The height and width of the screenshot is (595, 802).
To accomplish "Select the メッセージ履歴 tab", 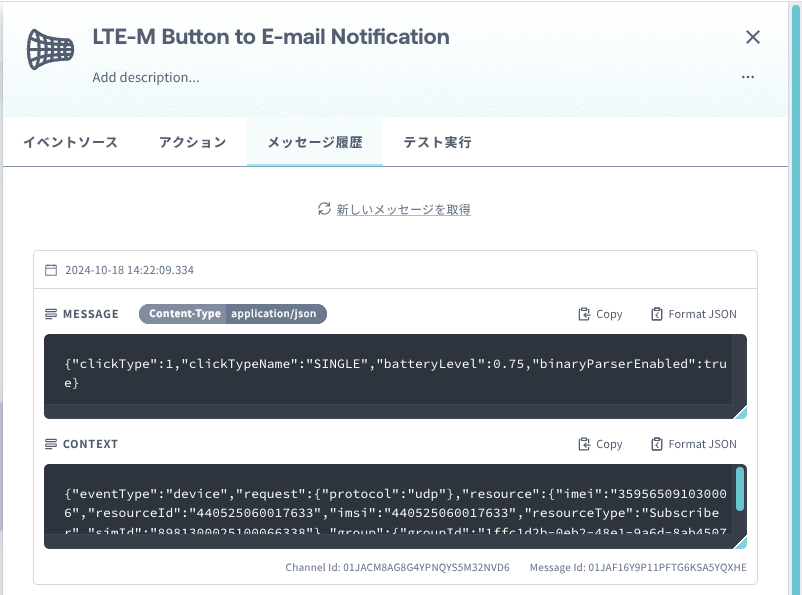I will (315, 142).
